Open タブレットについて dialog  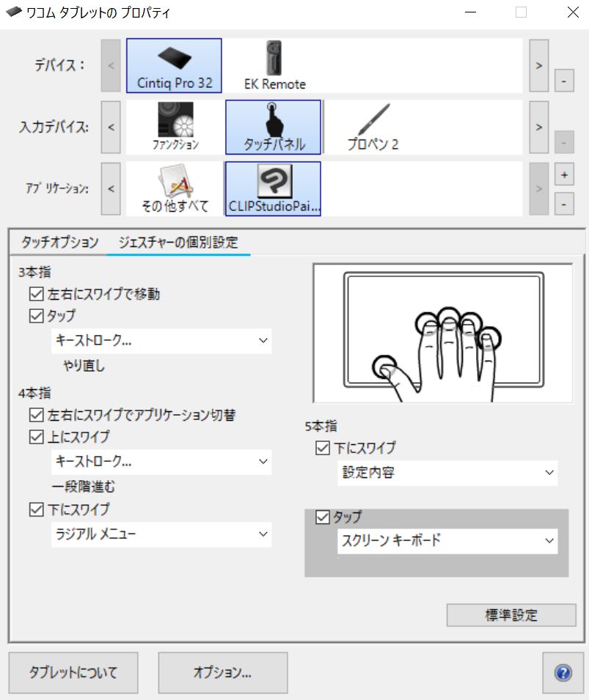tap(73, 672)
